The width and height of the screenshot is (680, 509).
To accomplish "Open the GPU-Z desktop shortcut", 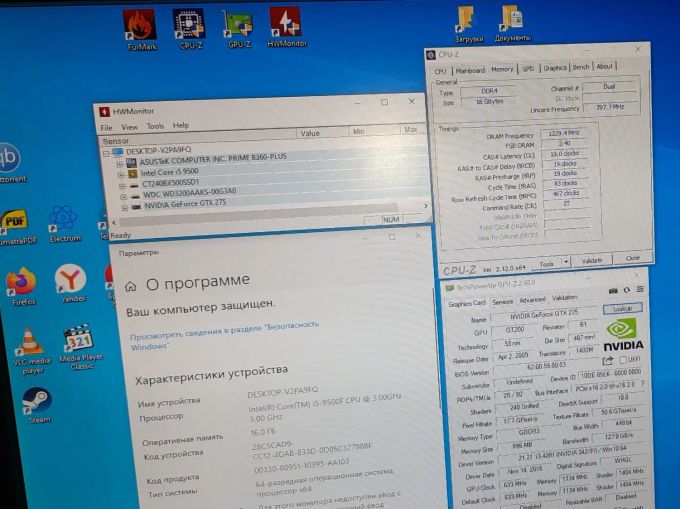I will [238, 28].
